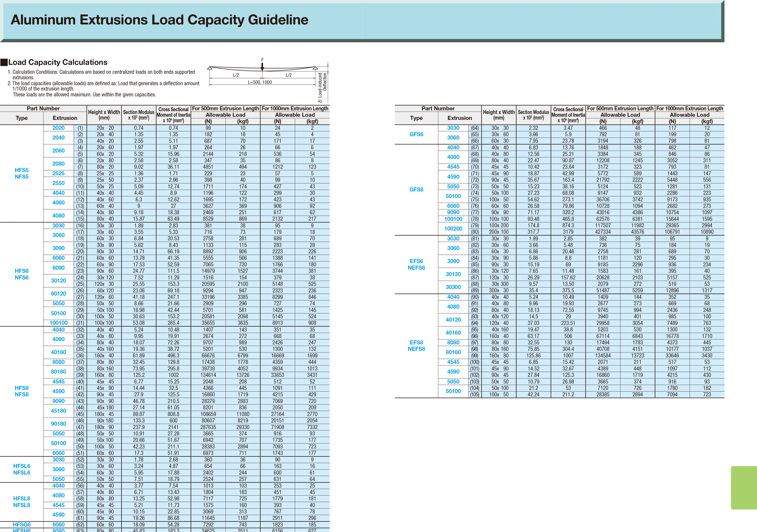Select the 427334 allowable load cell in row 80

(603, 232)
